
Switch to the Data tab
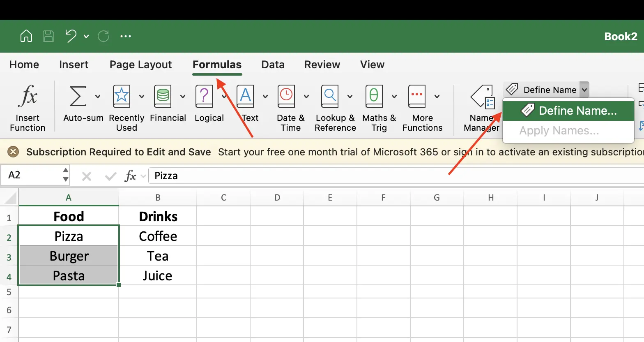click(273, 65)
